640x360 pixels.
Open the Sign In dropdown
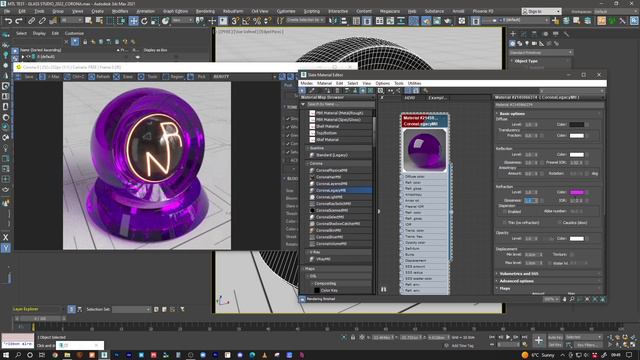(541, 11)
